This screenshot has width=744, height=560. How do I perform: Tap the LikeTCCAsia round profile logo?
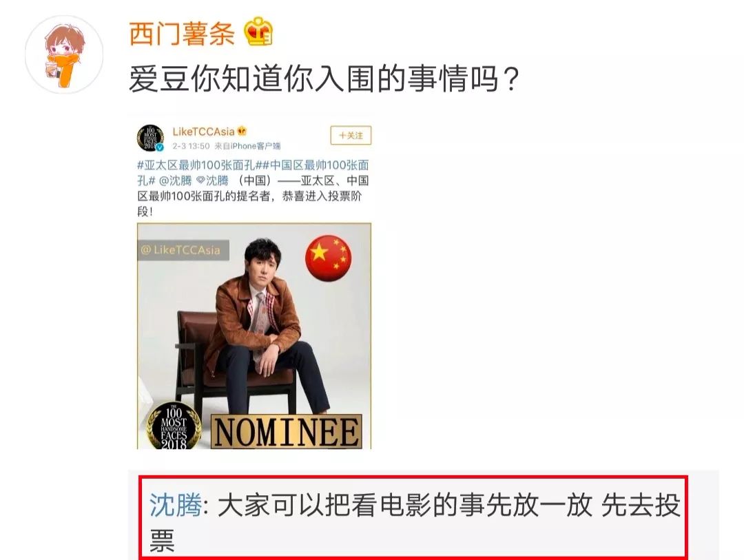pos(150,138)
